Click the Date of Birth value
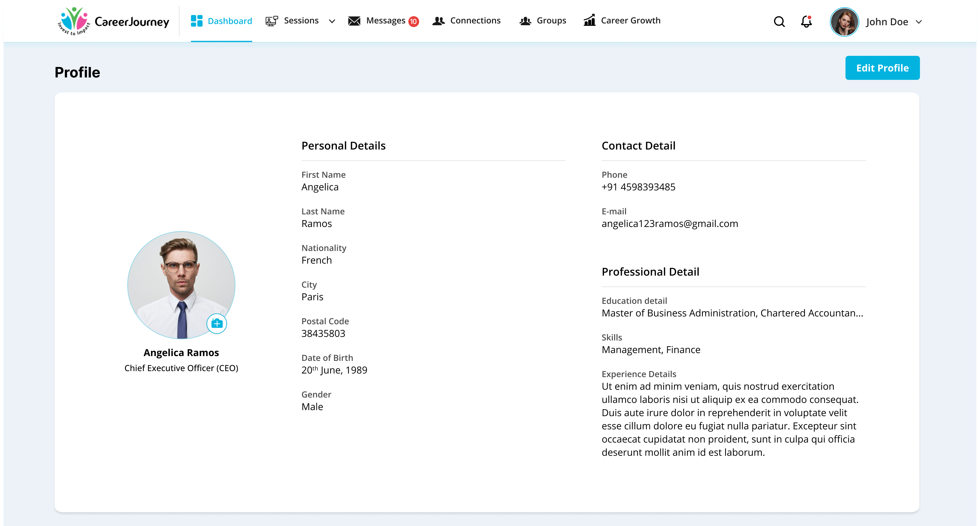Screen dimensions: 980x526 [x=334, y=370]
